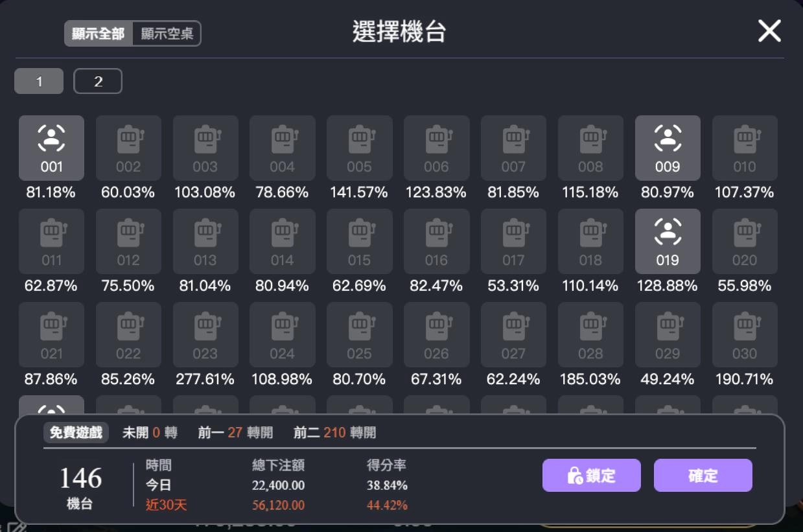
Task: Pick slot machine 005
Action: tap(360, 148)
